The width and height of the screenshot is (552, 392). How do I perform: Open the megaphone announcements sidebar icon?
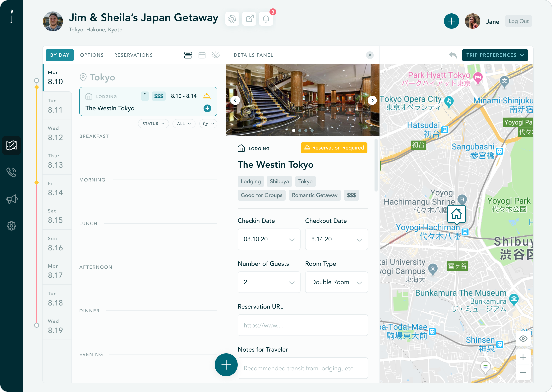point(11,199)
